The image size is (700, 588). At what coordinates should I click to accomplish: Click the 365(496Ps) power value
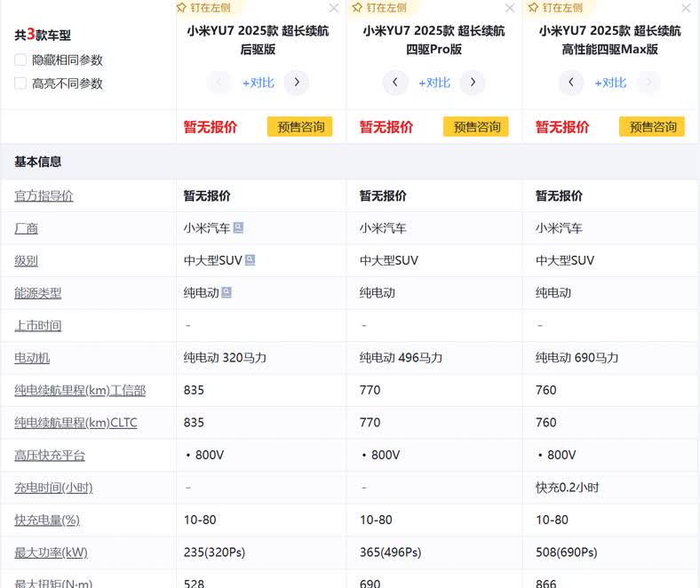point(390,552)
